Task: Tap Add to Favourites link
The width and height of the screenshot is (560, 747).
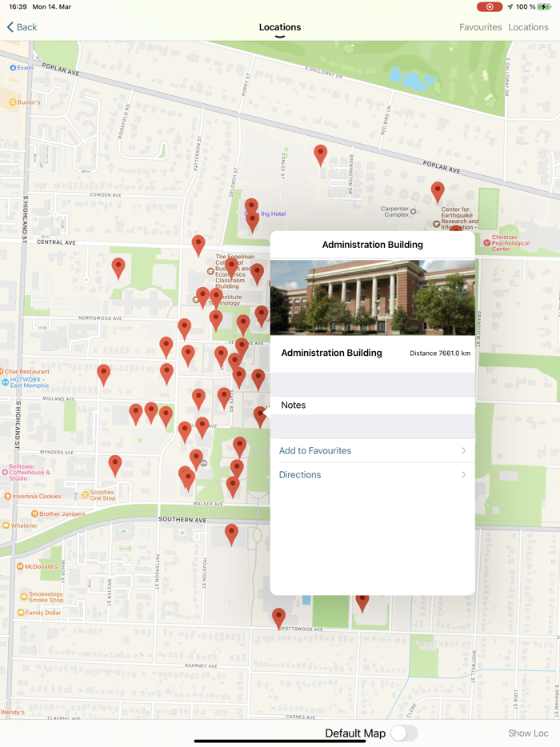Action: click(x=315, y=450)
